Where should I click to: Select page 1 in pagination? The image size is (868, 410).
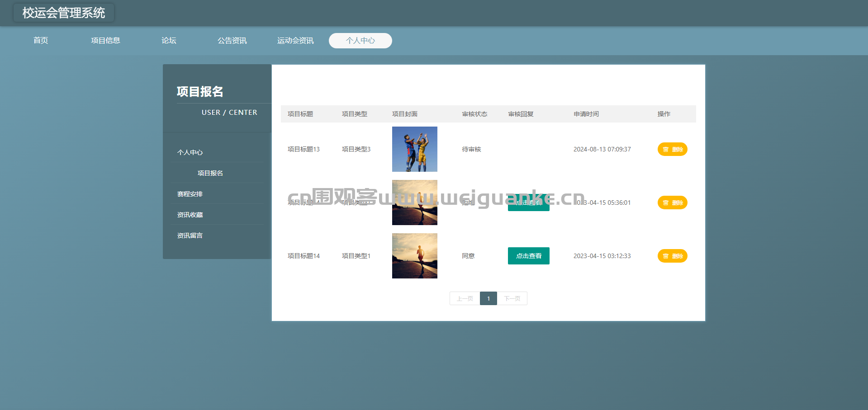489,298
